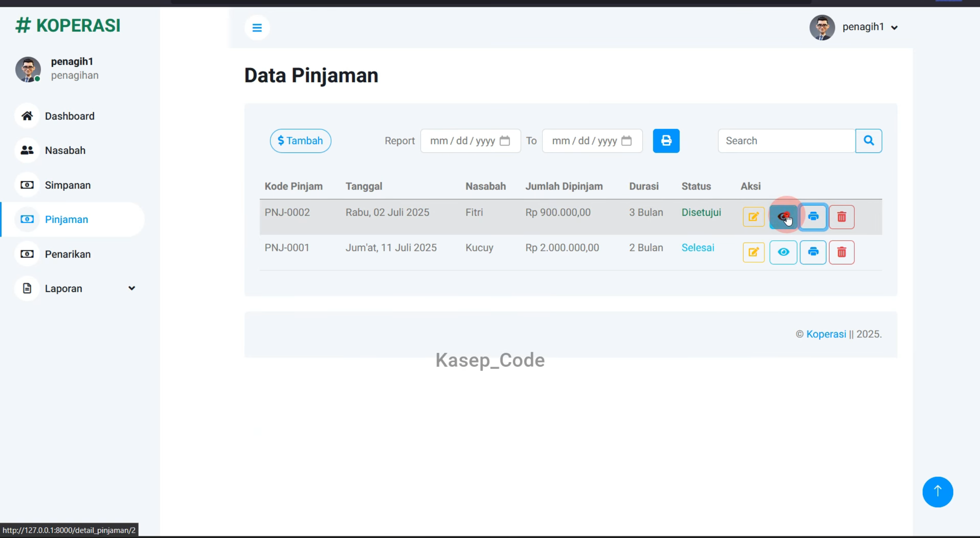Follow the Koperasi footer link
980x538 pixels.
pos(826,334)
